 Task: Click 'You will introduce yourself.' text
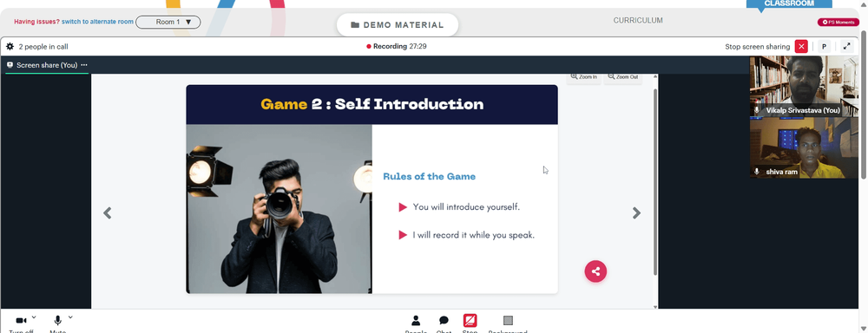pos(466,207)
